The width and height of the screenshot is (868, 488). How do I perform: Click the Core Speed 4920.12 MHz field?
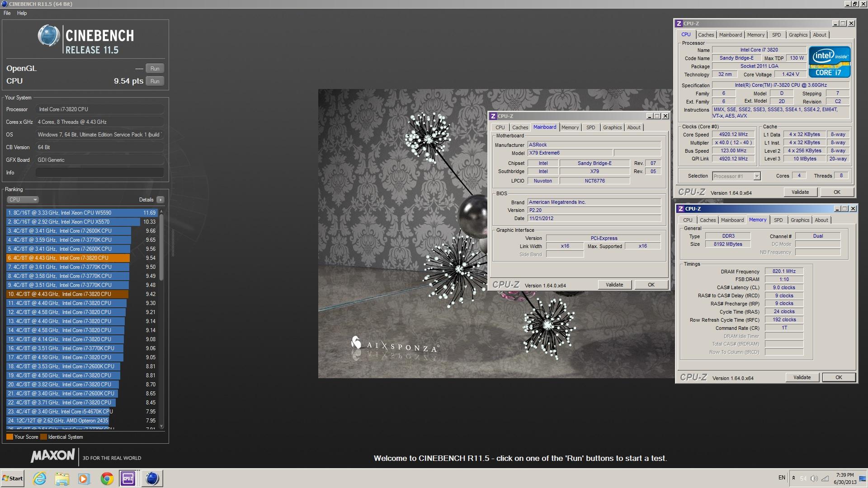coord(733,135)
